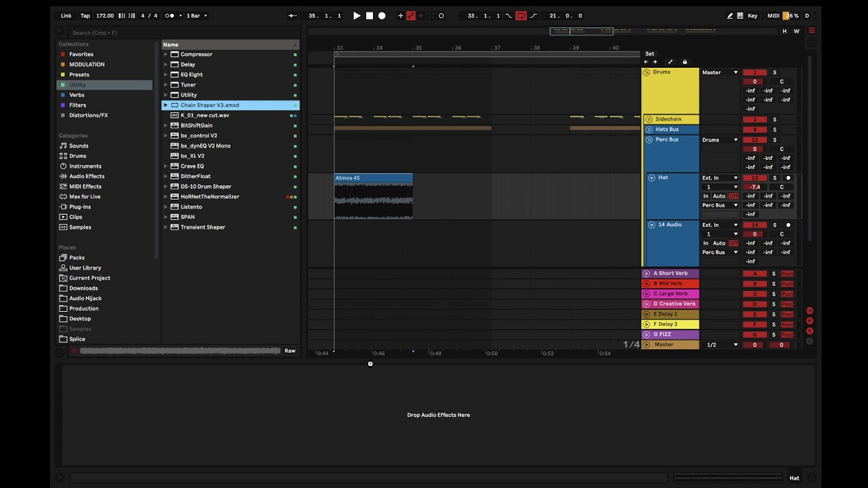The height and width of the screenshot is (488, 868).
Task: Select the MODULATION collection
Action: [x=87, y=64]
